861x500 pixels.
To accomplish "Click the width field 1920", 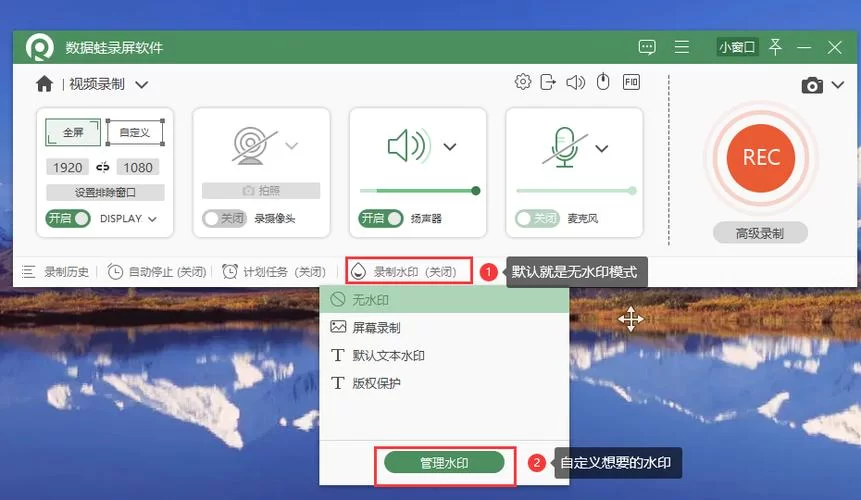I will click(x=68, y=167).
